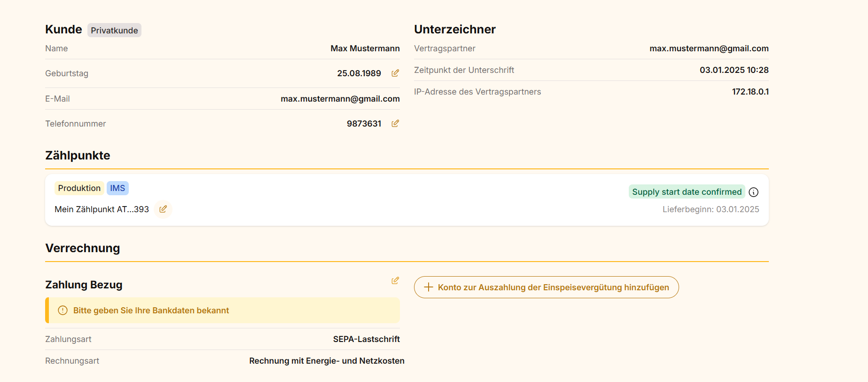Click the Bitte geben Sie Ihre Bankdaten message
868x382 pixels.
click(x=151, y=310)
